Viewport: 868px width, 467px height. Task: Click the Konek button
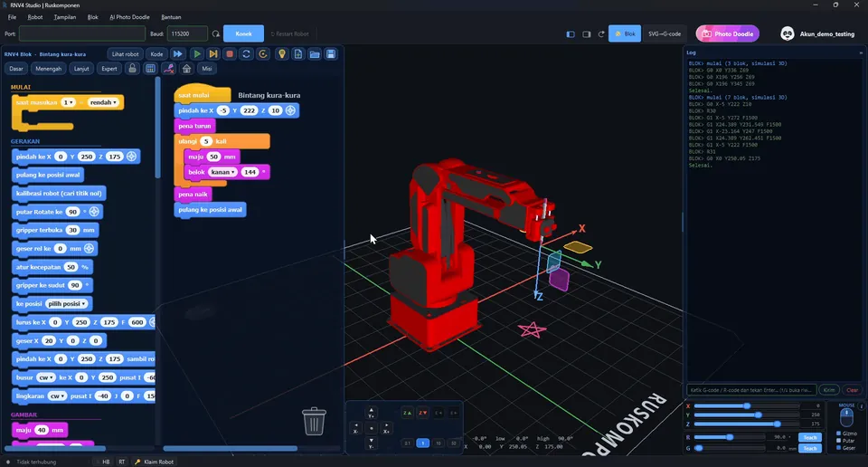click(243, 33)
